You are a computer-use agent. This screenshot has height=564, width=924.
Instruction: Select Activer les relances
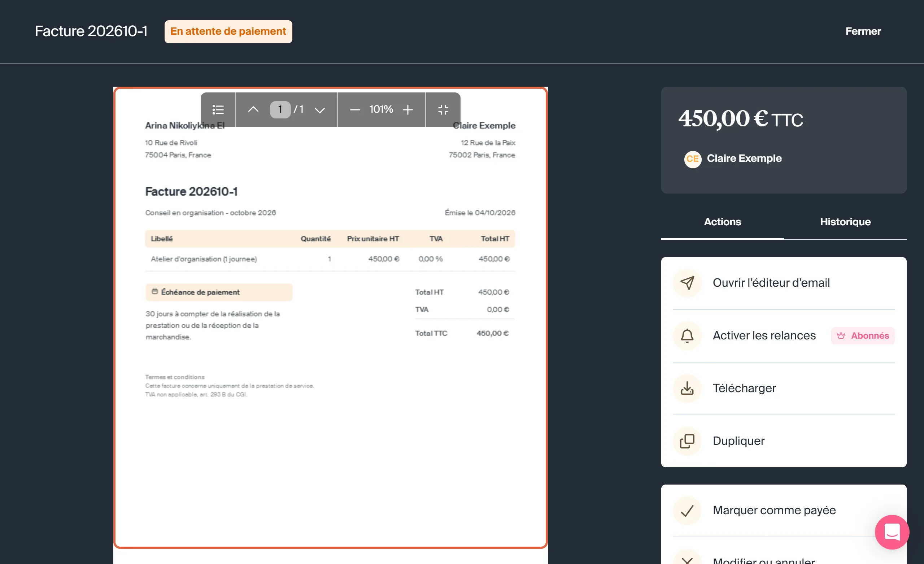coord(783,335)
